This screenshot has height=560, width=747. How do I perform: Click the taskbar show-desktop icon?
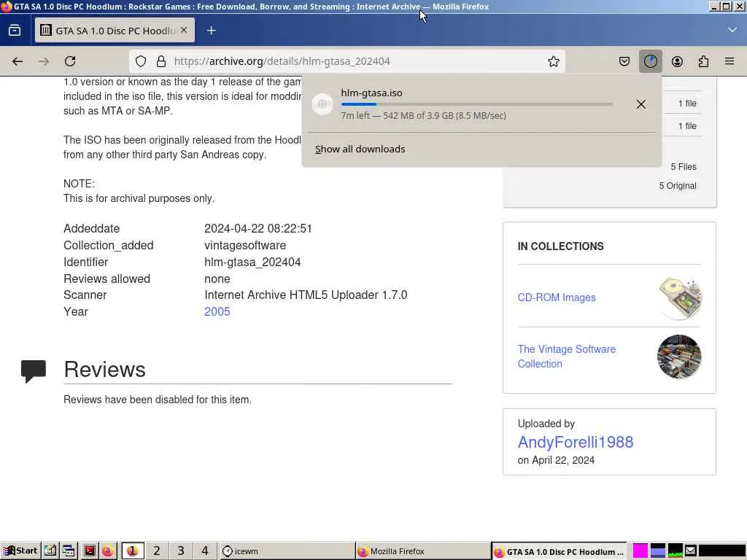click(x=50, y=551)
